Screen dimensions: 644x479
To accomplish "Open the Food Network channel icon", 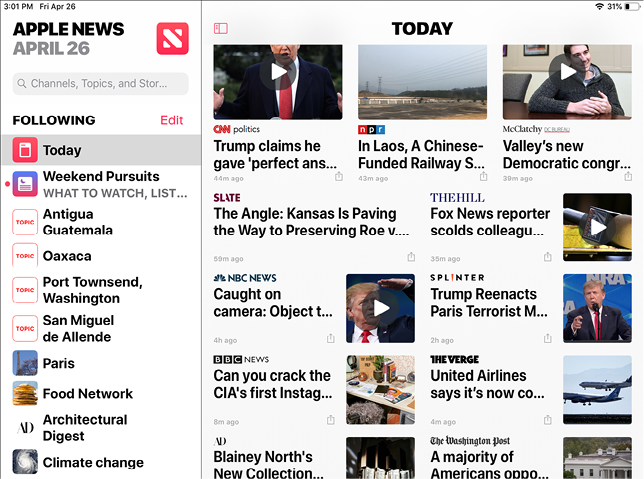I will (25, 394).
